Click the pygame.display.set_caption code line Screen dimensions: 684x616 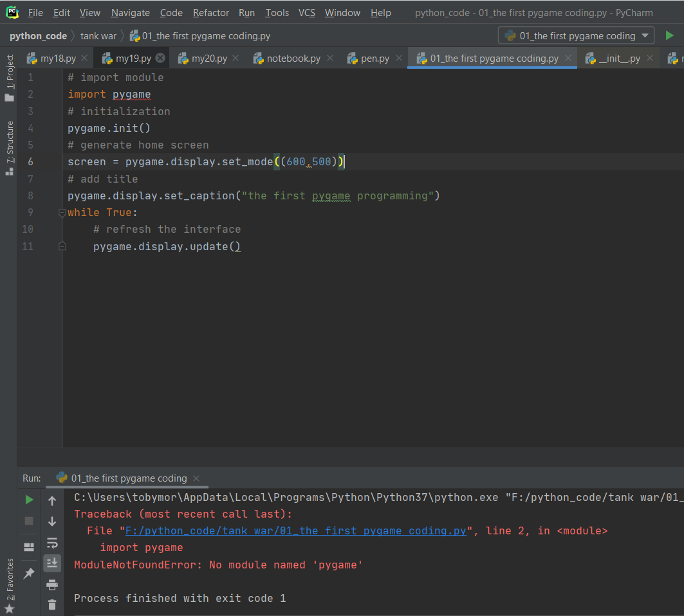tap(254, 195)
